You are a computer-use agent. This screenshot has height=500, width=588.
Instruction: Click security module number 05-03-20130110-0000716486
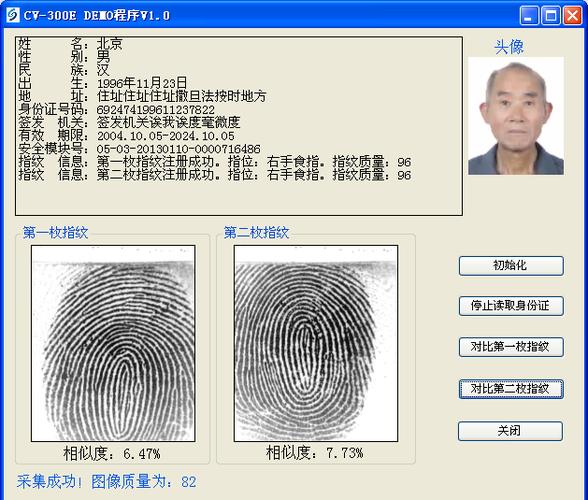pos(178,149)
